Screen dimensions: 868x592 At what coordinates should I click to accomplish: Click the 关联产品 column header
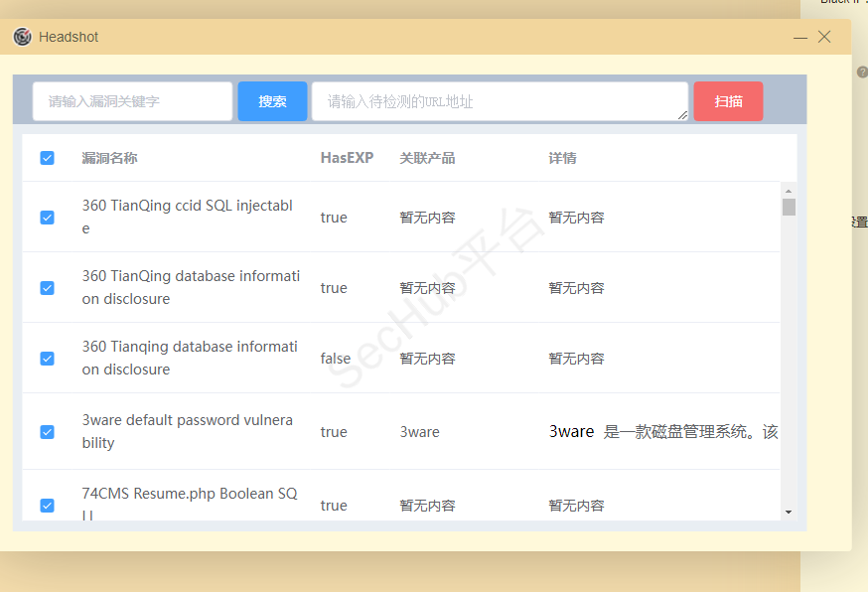[x=427, y=158]
